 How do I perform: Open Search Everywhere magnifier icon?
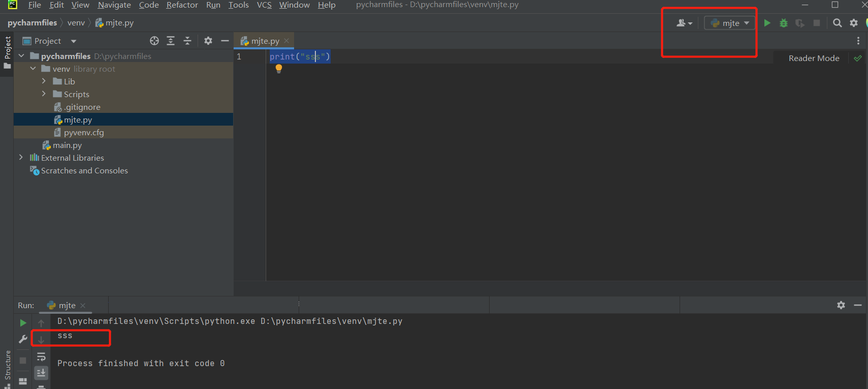pyautogui.click(x=838, y=23)
